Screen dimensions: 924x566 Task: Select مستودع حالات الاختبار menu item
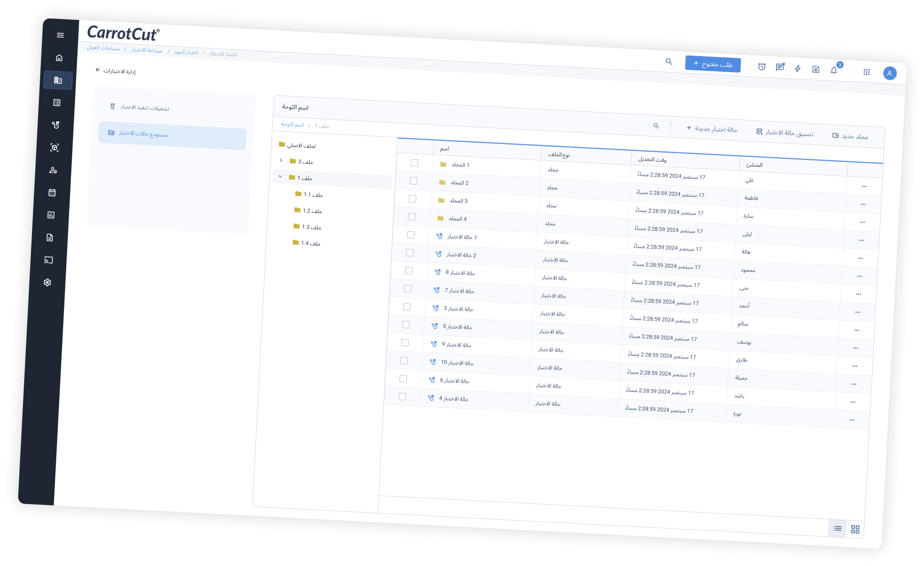click(173, 136)
